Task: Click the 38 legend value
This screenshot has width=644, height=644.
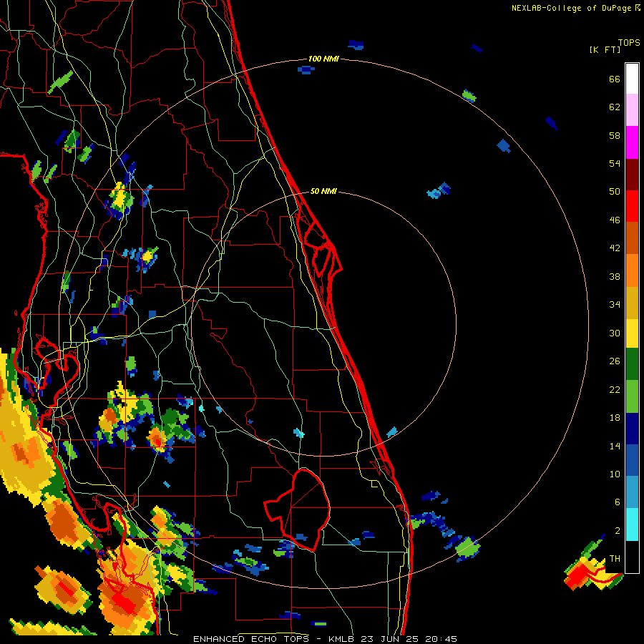Action: (615, 276)
